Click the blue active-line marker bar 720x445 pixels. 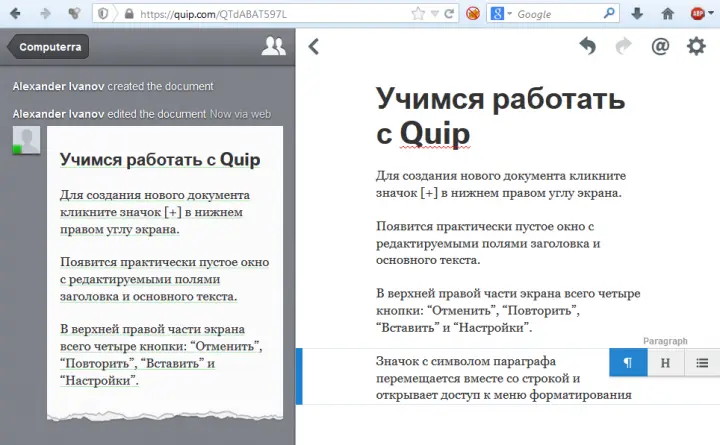pos(299,376)
